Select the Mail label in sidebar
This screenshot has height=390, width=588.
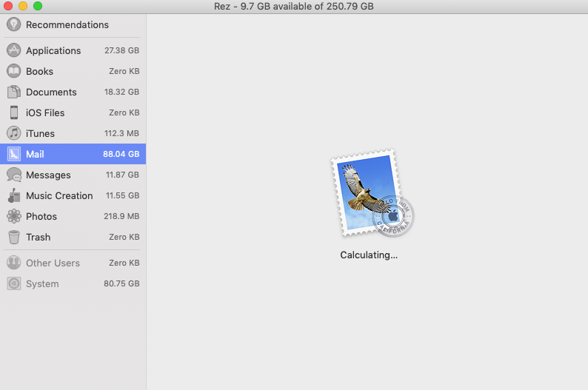pyautogui.click(x=35, y=154)
